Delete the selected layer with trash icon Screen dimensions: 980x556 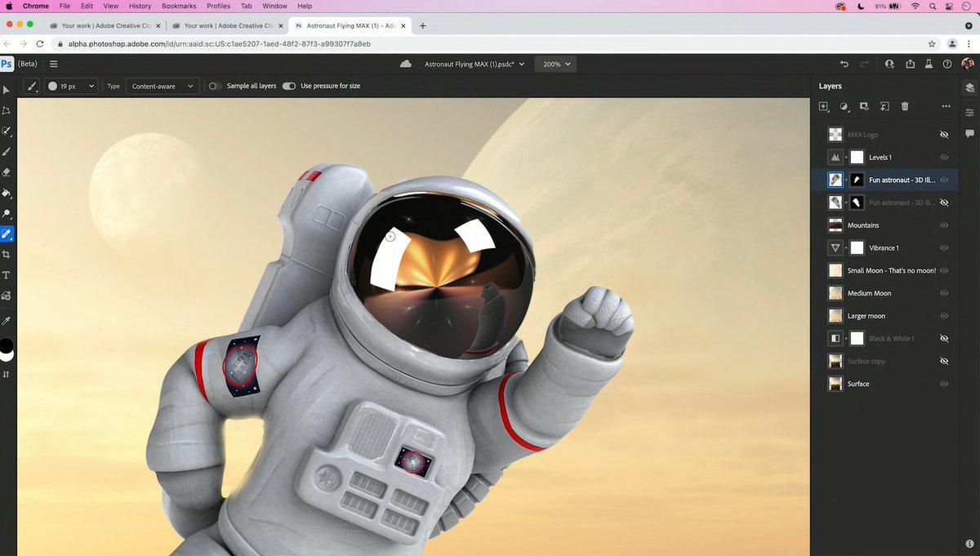905,106
